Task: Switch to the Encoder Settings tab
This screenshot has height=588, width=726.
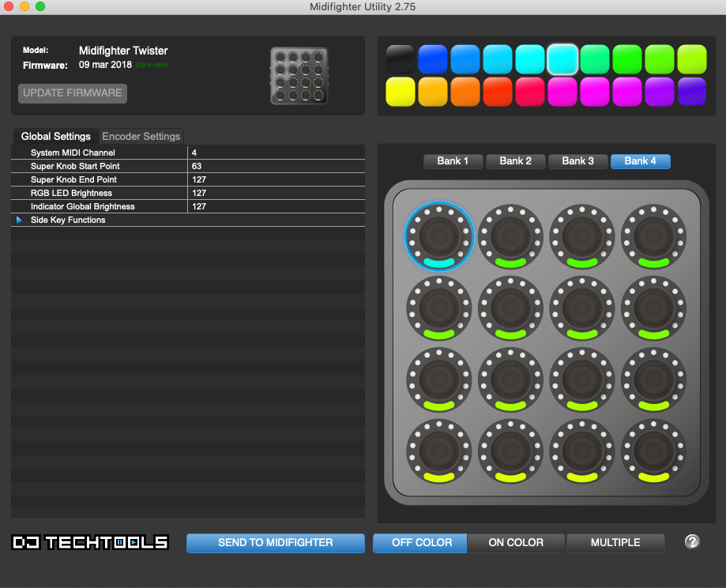Action: [141, 136]
